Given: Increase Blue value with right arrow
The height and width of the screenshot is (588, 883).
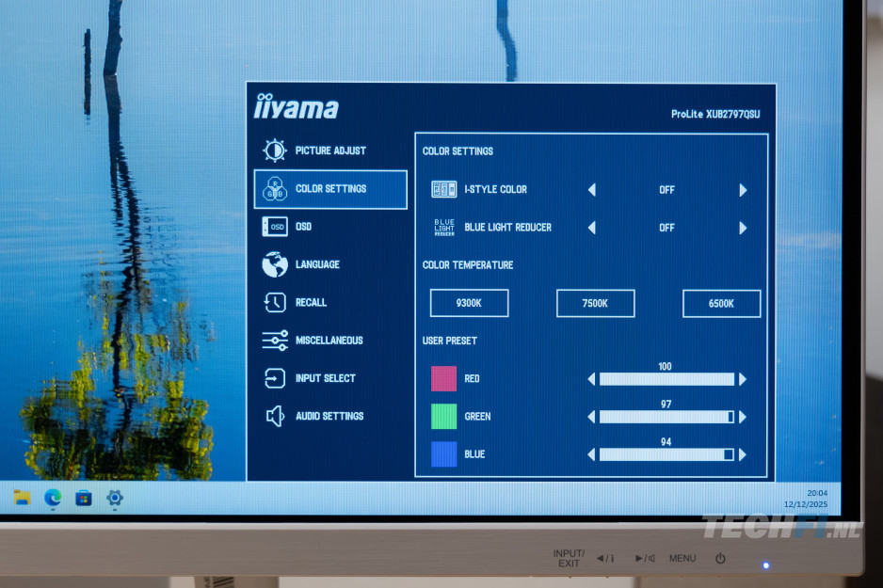Looking at the screenshot, I should coord(743,454).
